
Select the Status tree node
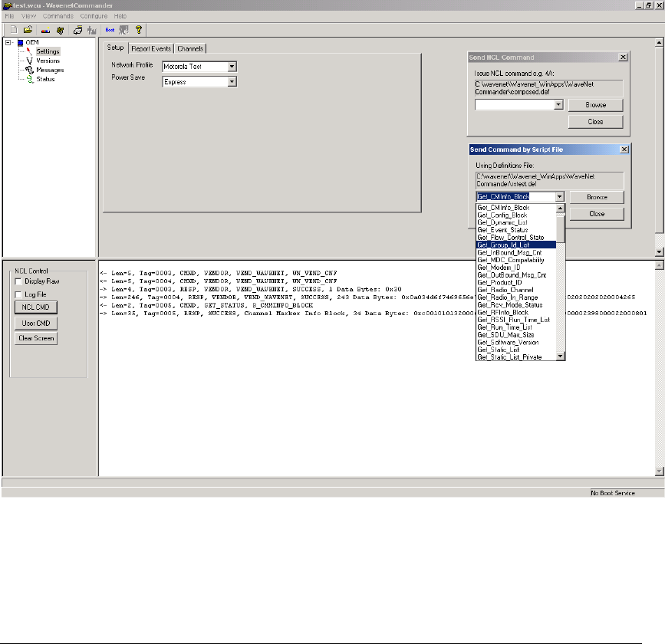pyautogui.click(x=45, y=79)
